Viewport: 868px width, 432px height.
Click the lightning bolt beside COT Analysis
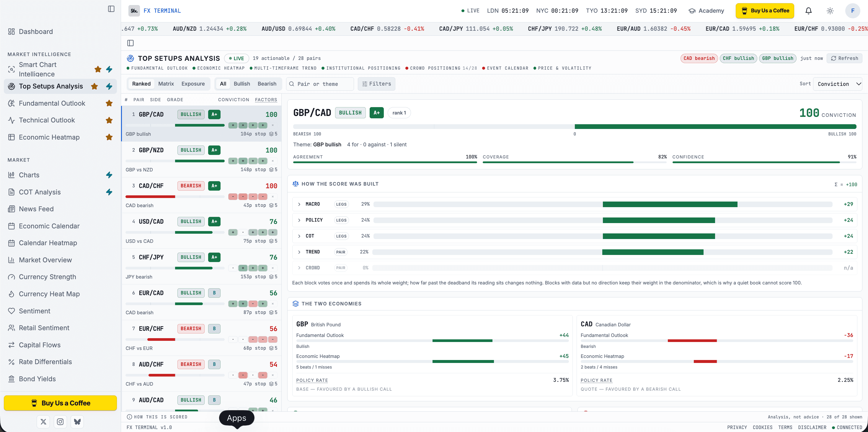pyautogui.click(x=109, y=192)
